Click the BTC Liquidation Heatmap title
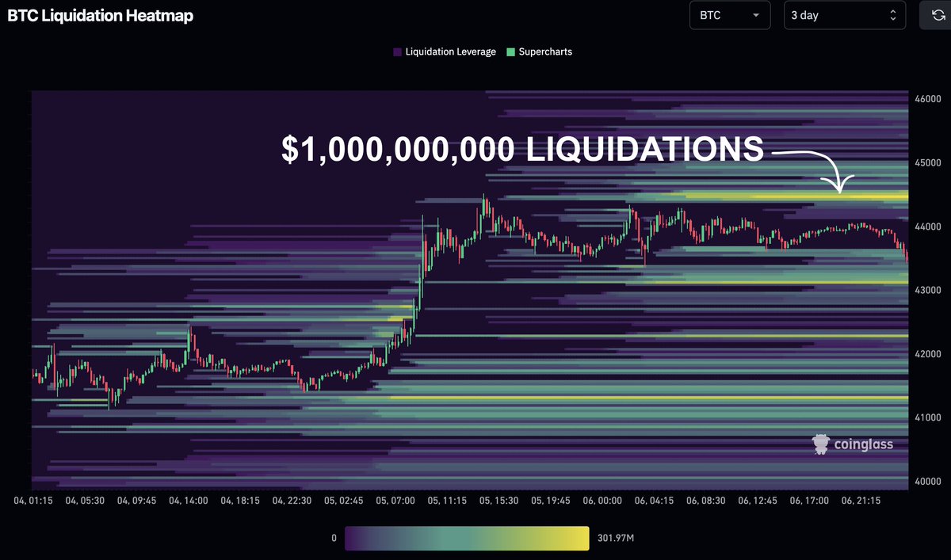 tap(101, 15)
